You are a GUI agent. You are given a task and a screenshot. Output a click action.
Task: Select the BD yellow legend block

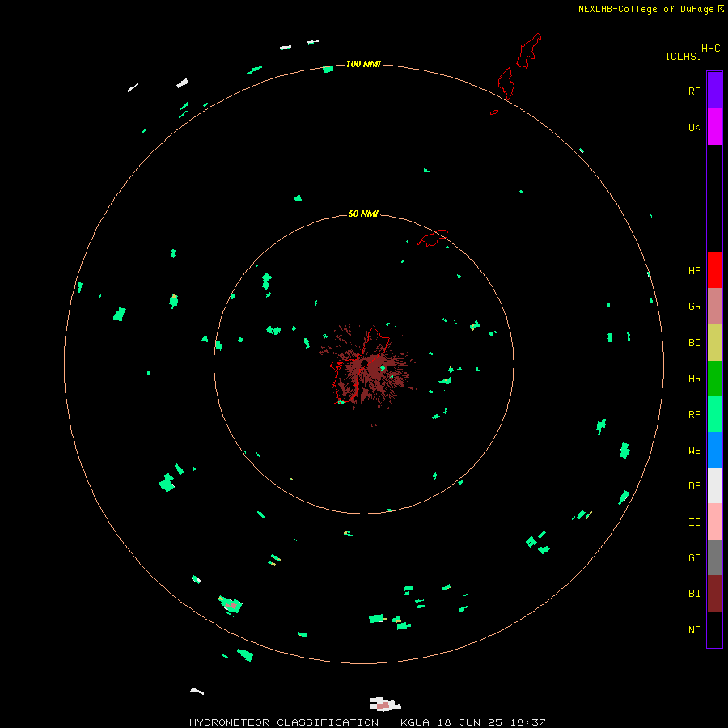[714, 343]
